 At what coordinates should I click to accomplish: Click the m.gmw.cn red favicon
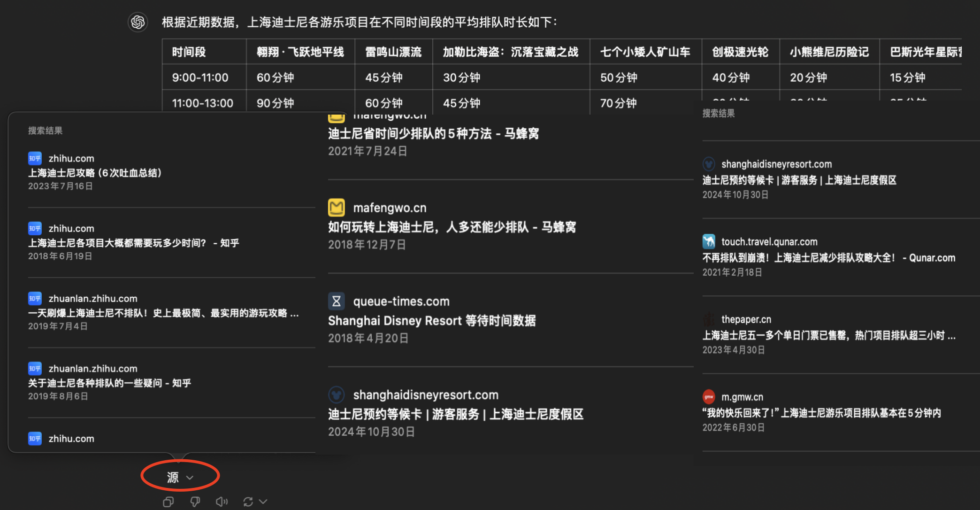(x=709, y=397)
